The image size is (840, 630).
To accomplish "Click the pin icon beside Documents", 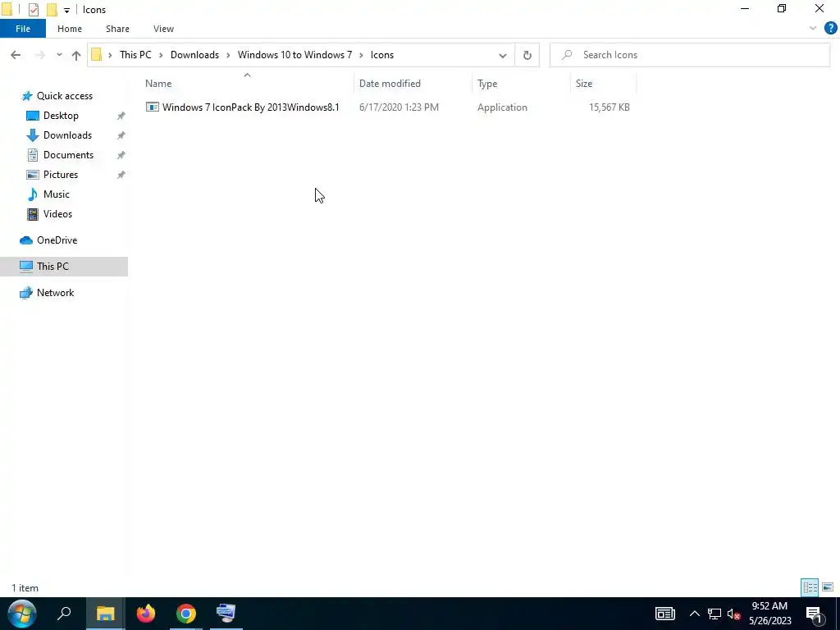I will pyautogui.click(x=121, y=155).
